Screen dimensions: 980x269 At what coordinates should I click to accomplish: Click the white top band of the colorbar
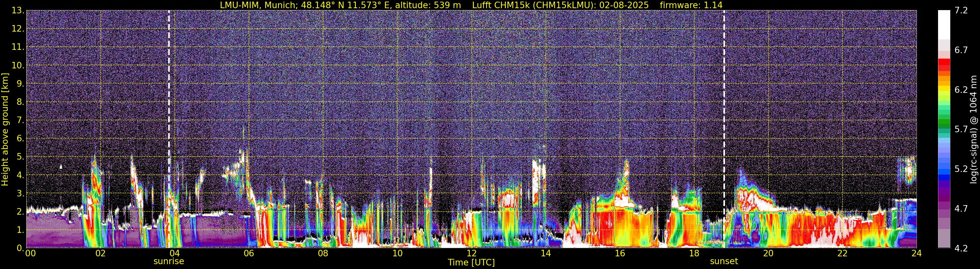point(944,25)
